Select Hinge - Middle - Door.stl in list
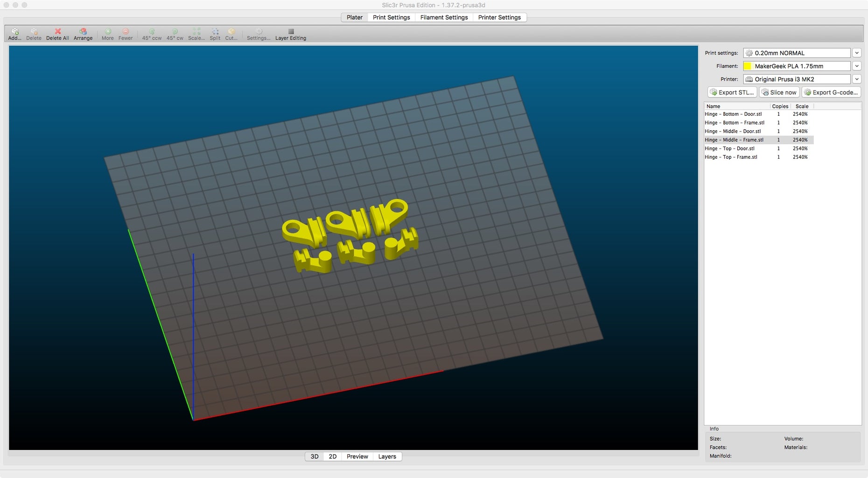This screenshot has height=478, width=868. [759, 131]
